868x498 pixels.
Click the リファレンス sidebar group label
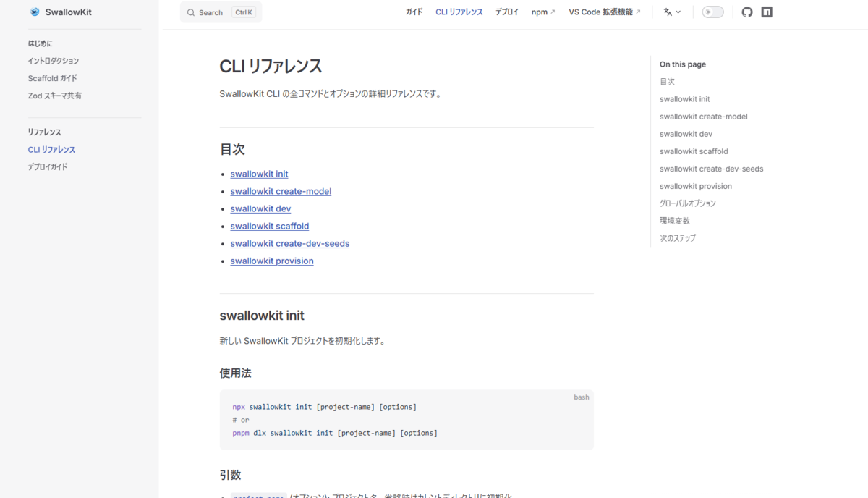click(45, 132)
